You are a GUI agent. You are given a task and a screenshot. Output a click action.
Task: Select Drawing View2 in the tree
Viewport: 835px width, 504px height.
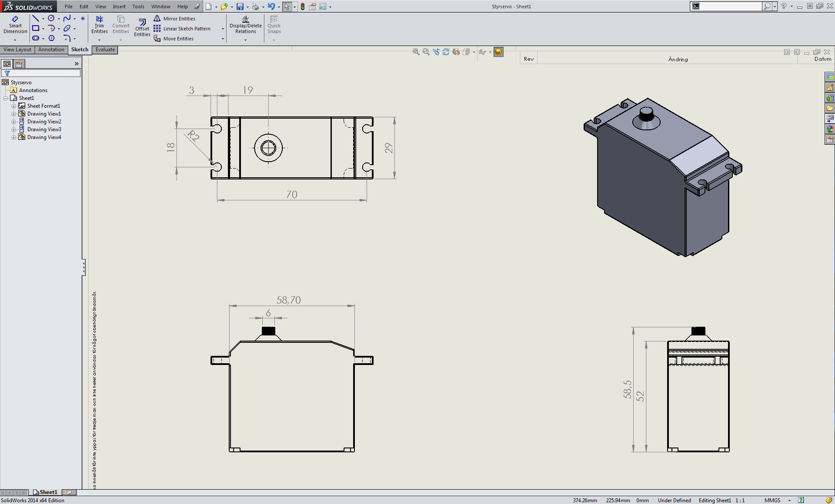pyautogui.click(x=40, y=122)
